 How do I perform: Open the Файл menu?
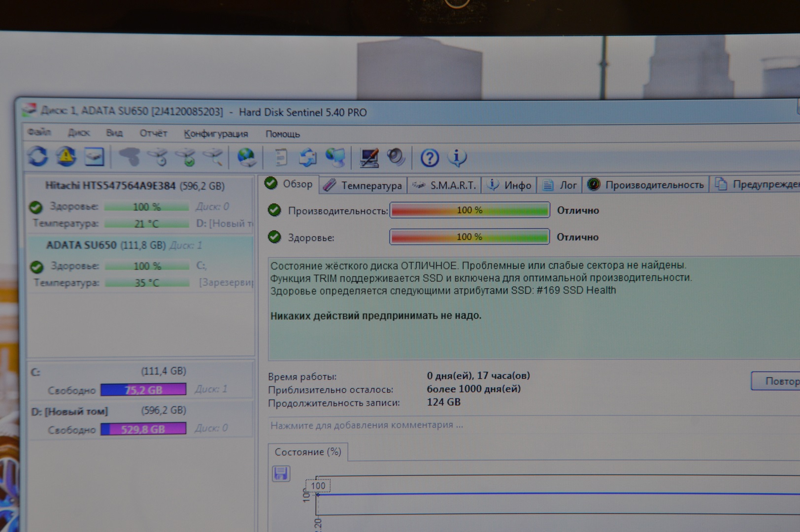click(x=39, y=132)
